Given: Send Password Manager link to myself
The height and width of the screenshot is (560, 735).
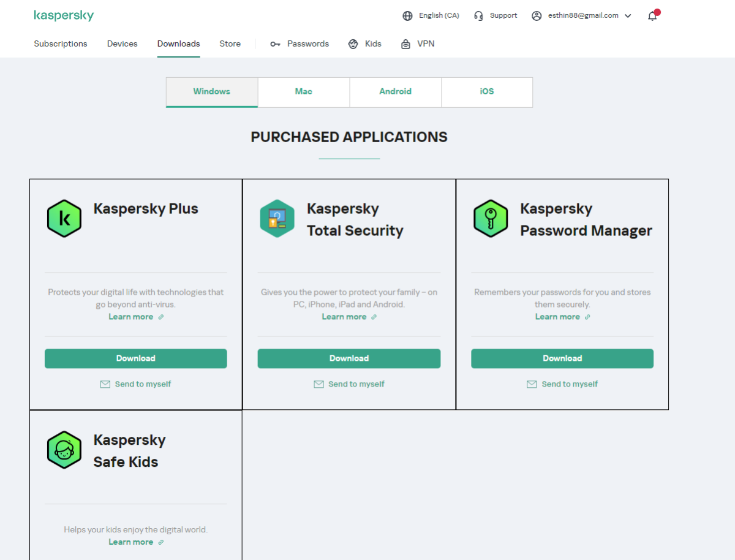Looking at the screenshot, I should [x=569, y=384].
